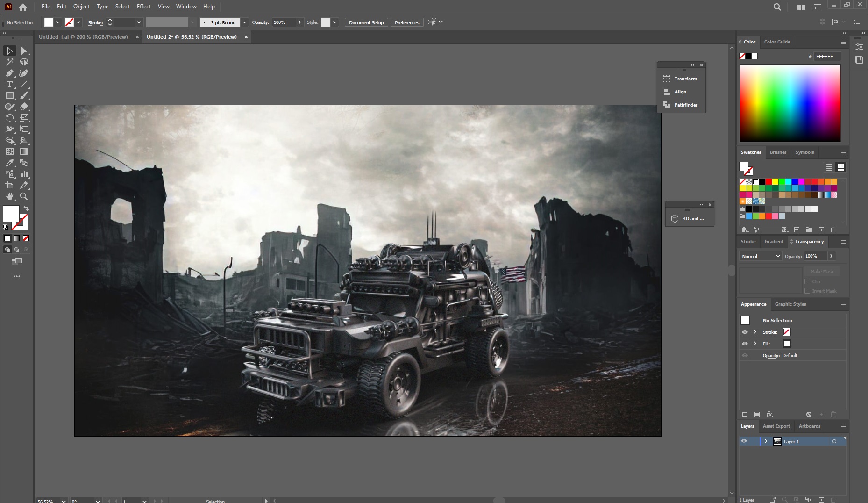Image resolution: width=868 pixels, height=503 pixels.
Task: Click the Document Setup button
Action: [x=366, y=22]
